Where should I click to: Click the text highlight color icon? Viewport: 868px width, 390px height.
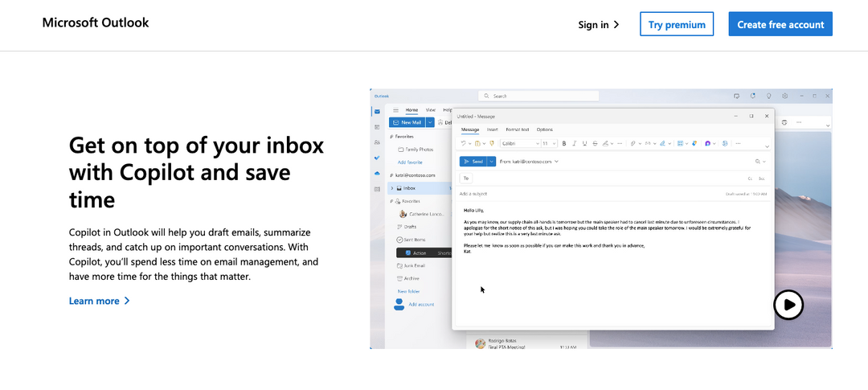(606, 143)
